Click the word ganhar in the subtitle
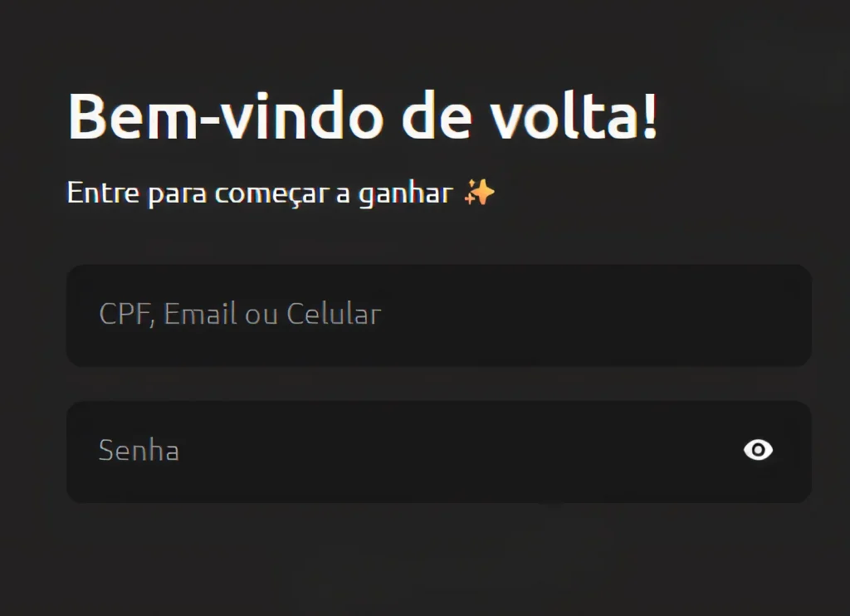The height and width of the screenshot is (616, 850). [x=405, y=194]
